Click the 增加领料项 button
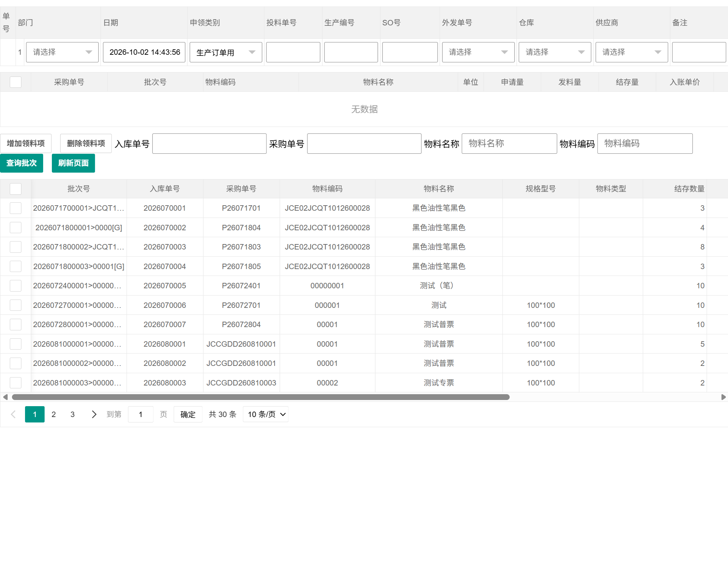The height and width of the screenshot is (561, 728). click(x=26, y=144)
